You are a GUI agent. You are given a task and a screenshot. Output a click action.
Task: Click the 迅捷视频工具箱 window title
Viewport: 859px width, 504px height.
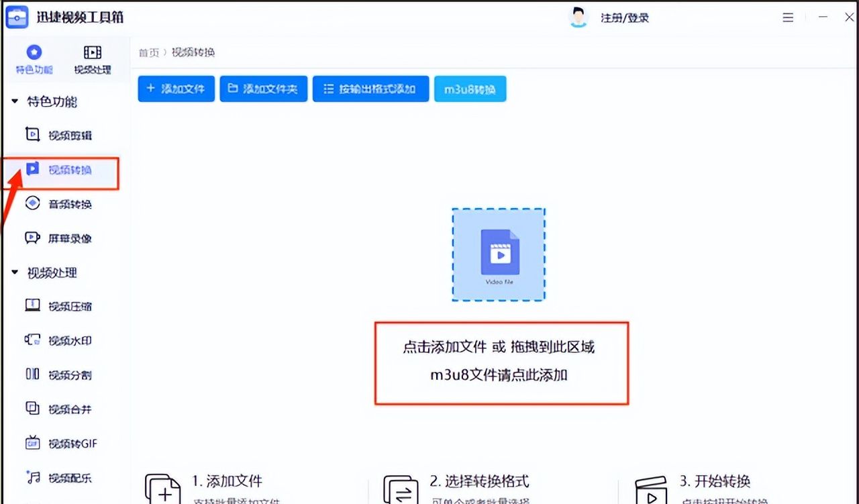click(x=80, y=17)
